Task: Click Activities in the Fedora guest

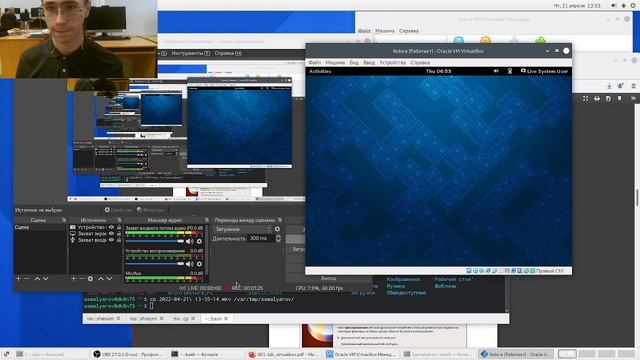Action: coord(320,71)
